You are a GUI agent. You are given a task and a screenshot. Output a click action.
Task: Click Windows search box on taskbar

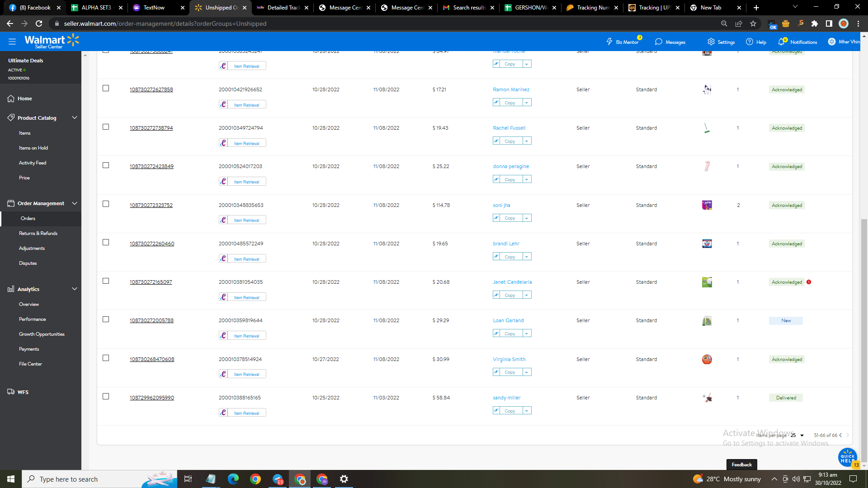point(99,479)
